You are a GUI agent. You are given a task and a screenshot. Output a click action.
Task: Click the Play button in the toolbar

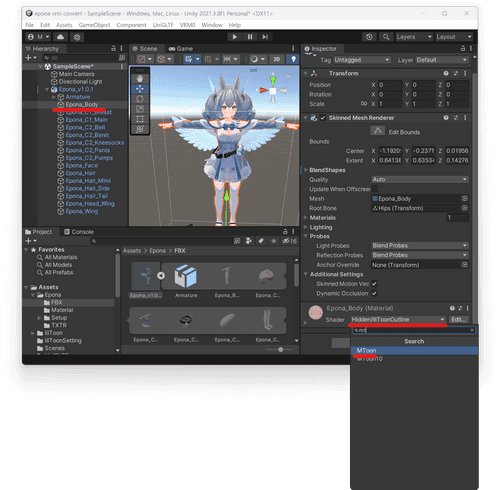[235, 37]
